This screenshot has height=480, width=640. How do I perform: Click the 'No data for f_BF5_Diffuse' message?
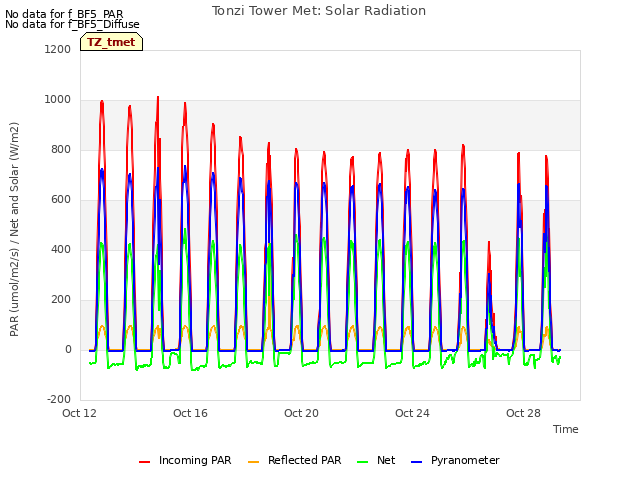[72, 24]
